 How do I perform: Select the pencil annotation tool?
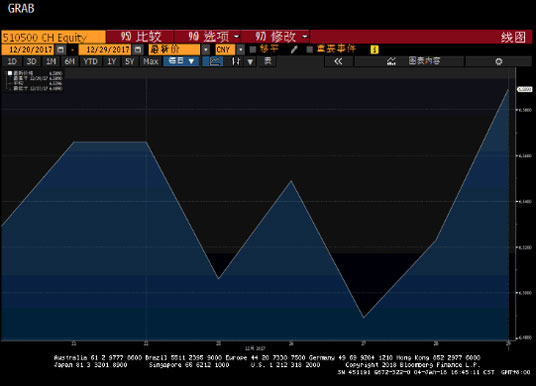(x=294, y=50)
